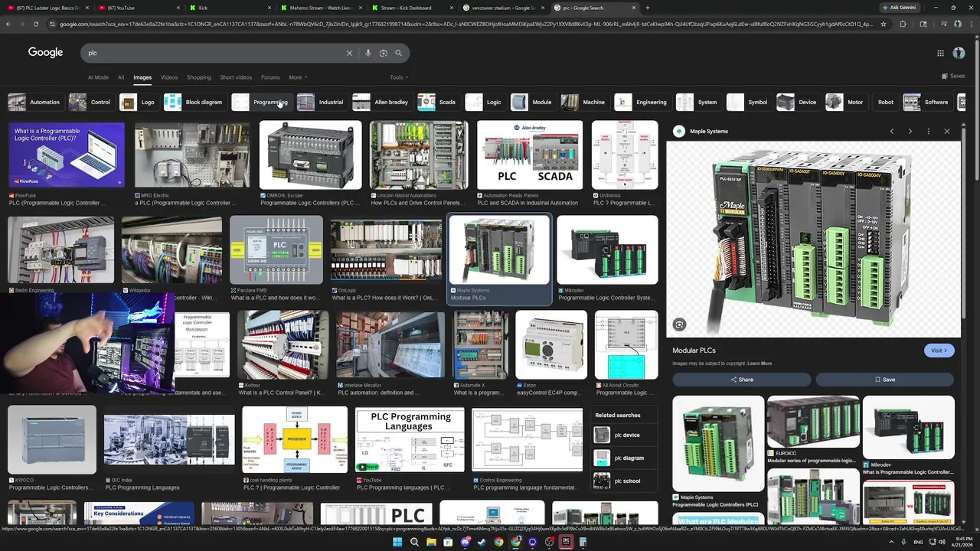Open Epic Games launcher from the taskbar
Viewport: 980px width, 551px height.
pyautogui.click(x=566, y=542)
